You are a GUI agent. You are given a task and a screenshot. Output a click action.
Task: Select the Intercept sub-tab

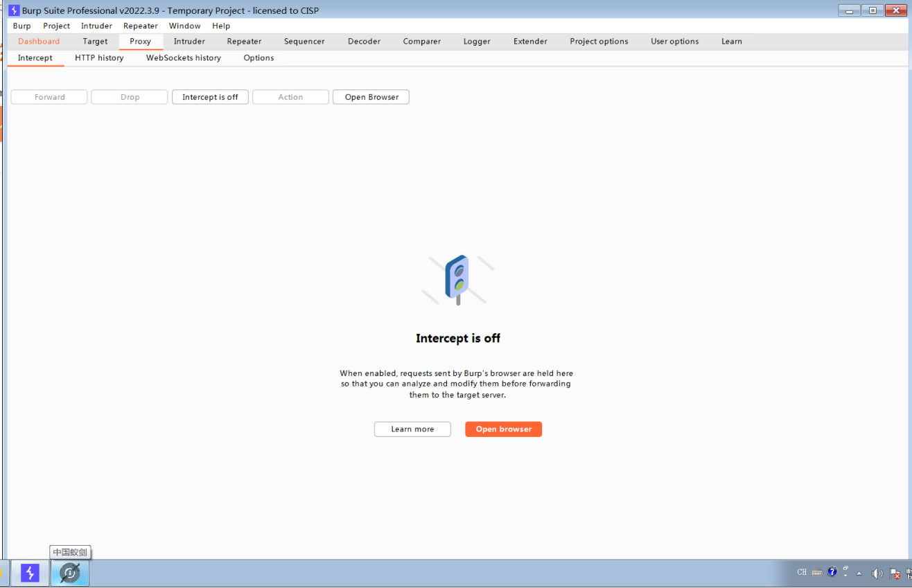point(35,58)
